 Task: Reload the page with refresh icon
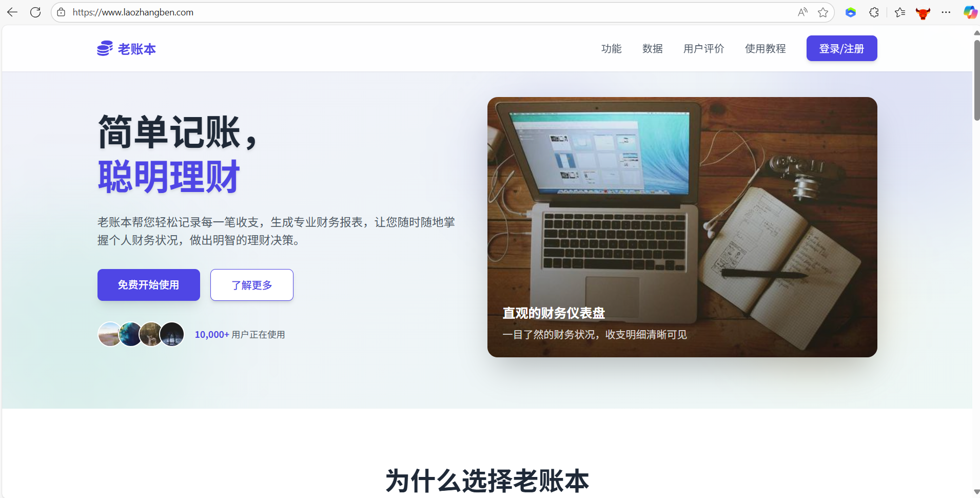click(35, 12)
